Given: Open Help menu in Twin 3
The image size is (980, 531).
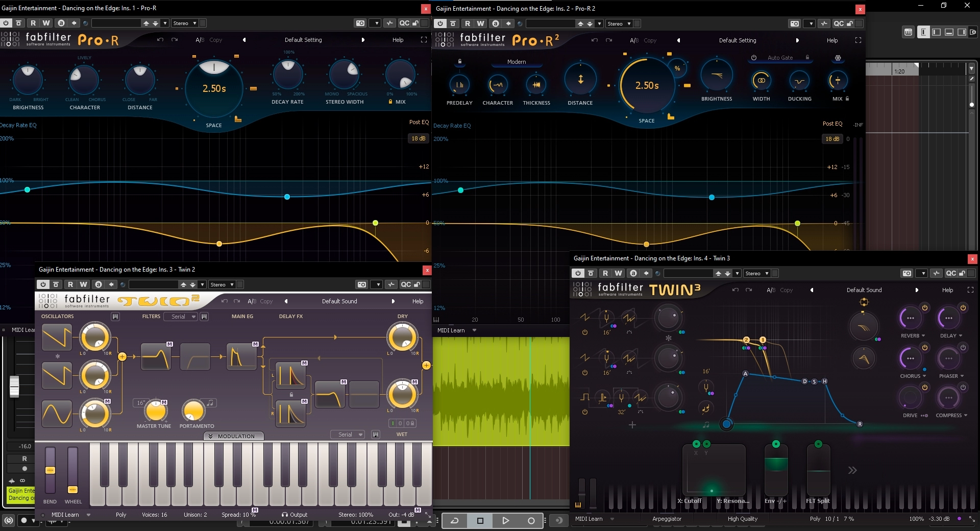Looking at the screenshot, I should [x=947, y=290].
